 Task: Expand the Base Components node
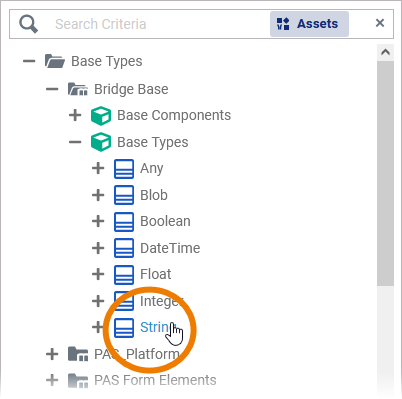[x=75, y=115]
